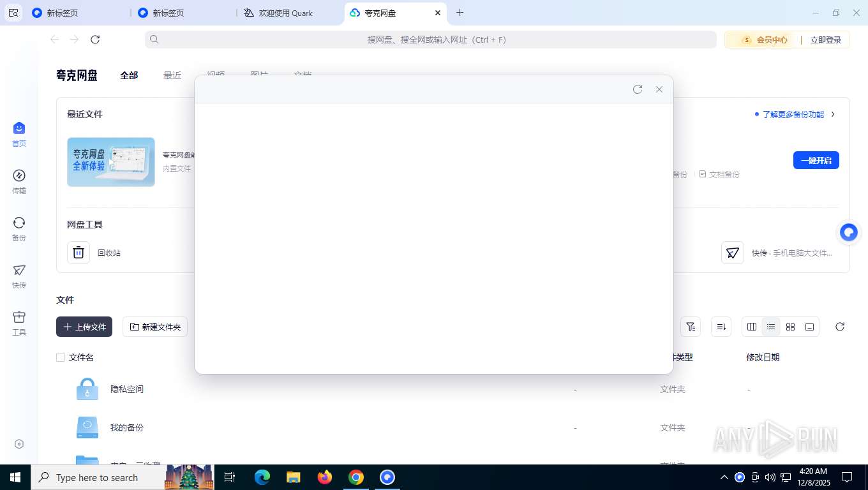868x490 pixels.
Task: Open the 传输 transfer sidebar icon
Action: 19,175
